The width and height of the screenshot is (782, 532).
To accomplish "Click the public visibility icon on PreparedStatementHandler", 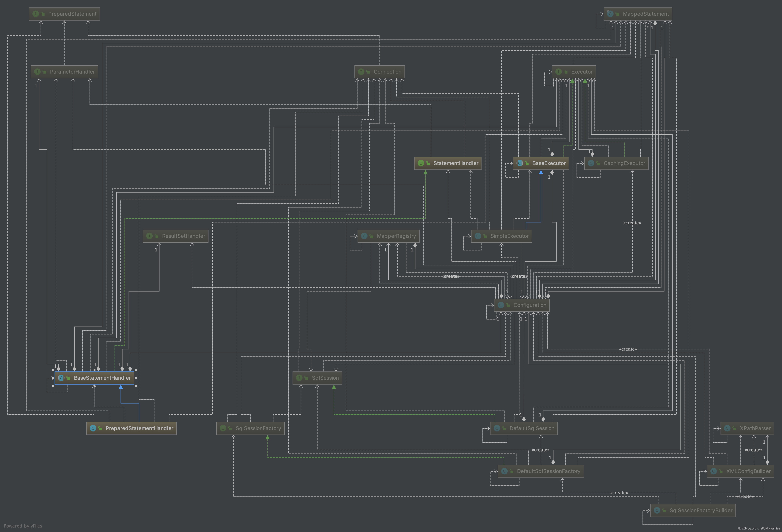I will tap(100, 428).
